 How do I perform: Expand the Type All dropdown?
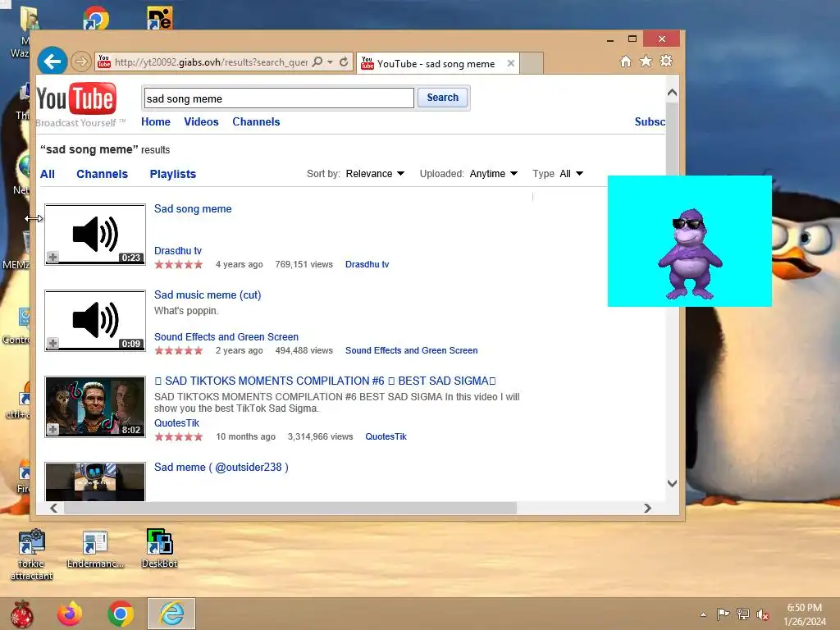tap(571, 174)
